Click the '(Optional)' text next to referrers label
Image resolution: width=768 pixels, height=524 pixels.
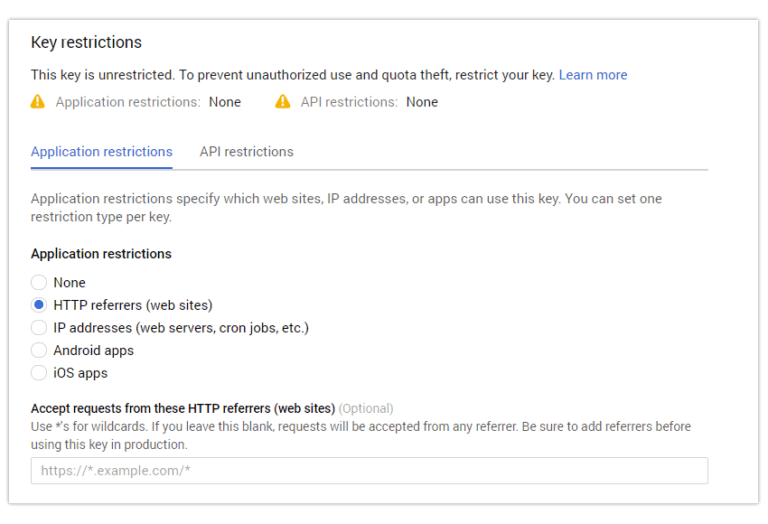(x=366, y=408)
